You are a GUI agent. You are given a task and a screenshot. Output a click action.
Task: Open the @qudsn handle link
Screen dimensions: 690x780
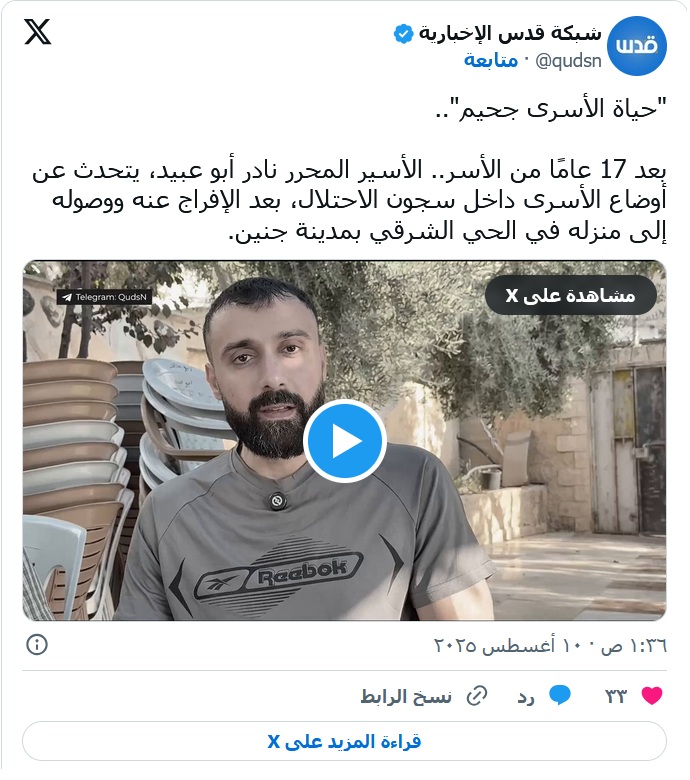tap(568, 61)
